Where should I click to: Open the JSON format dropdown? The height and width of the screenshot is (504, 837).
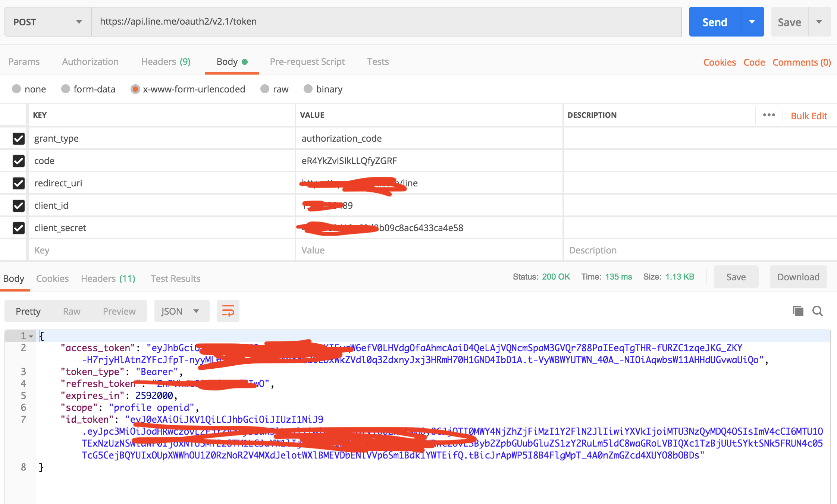pyautogui.click(x=181, y=311)
